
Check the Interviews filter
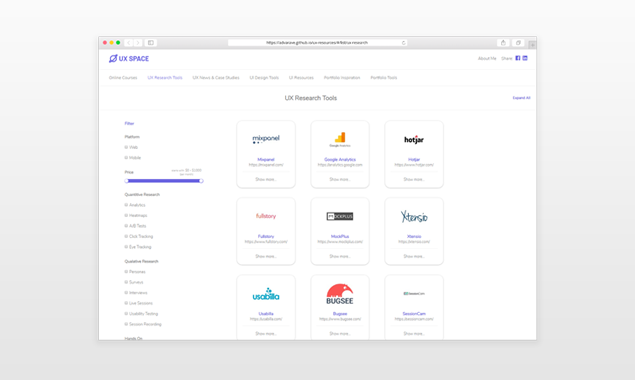126,293
